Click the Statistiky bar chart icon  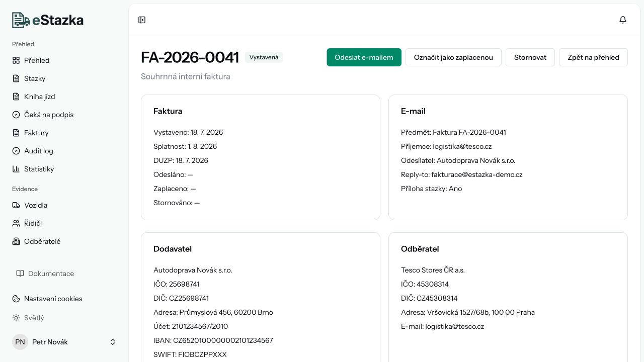tap(16, 169)
